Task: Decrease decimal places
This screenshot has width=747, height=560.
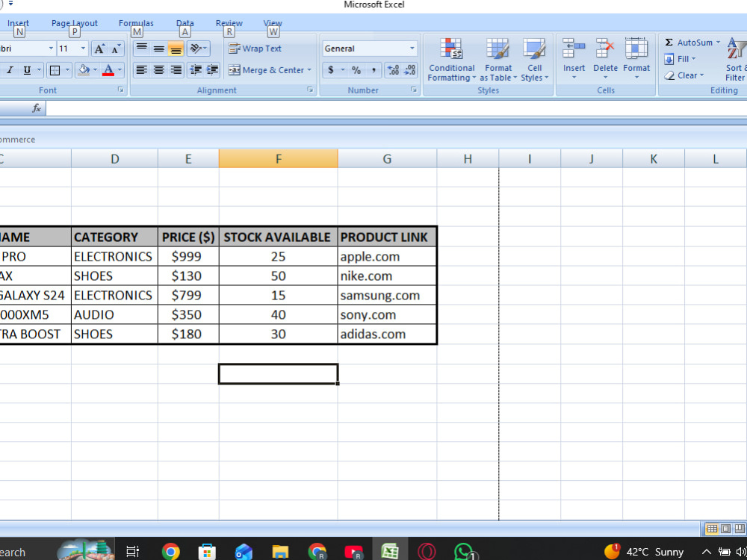Action: click(409, 70)
